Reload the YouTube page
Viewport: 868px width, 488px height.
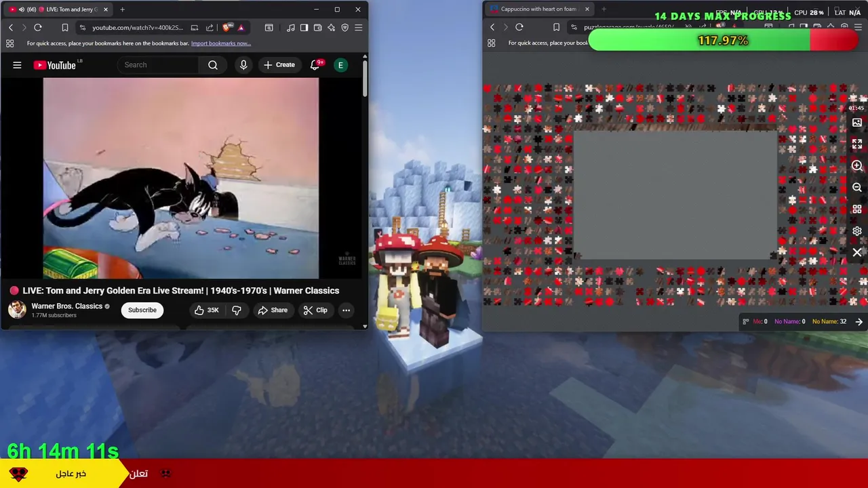click(38, 28)
